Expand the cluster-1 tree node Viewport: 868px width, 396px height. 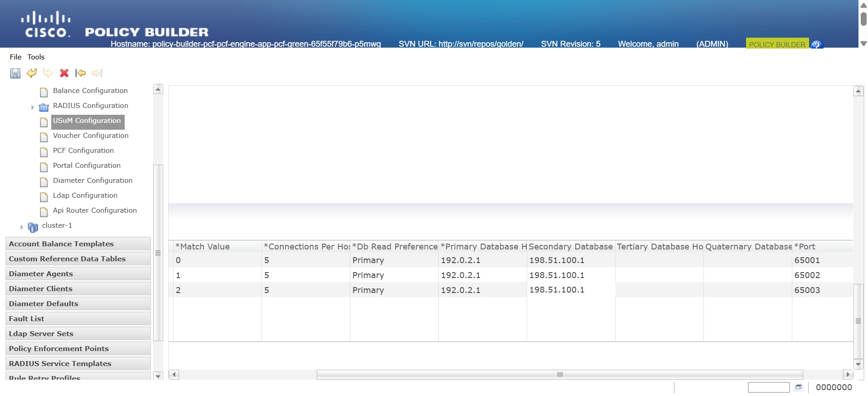click(22, 227)
